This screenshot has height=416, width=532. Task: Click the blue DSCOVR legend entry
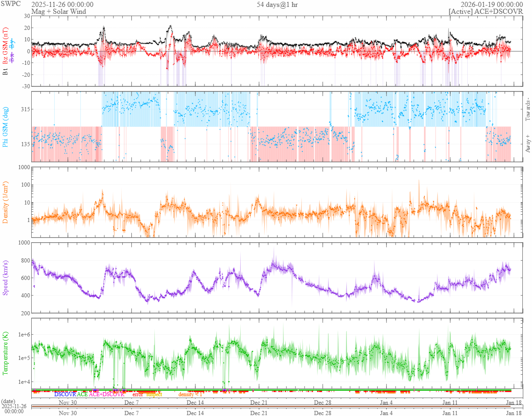[x=65, y=394]
